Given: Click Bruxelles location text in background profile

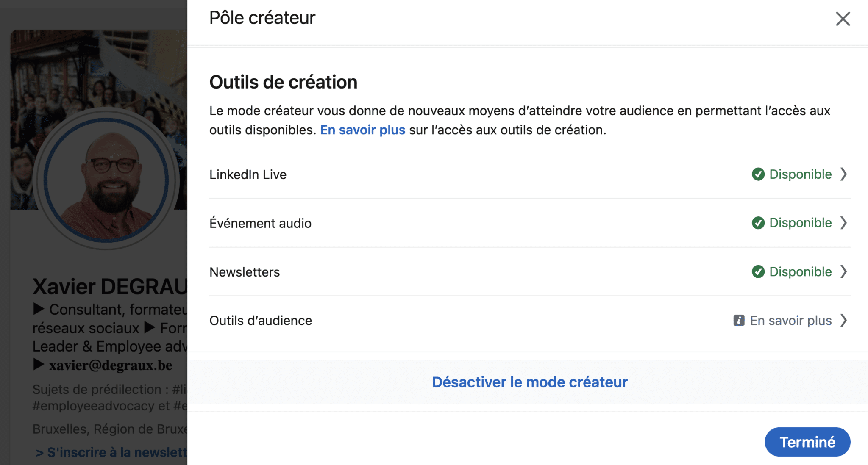Looking at the screenshot, I should click(110, 429).
